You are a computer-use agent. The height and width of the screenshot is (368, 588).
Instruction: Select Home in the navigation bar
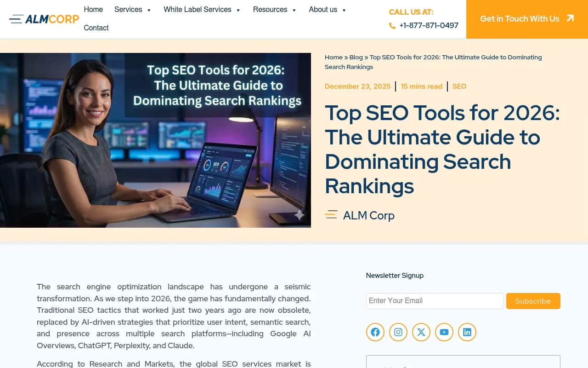[x=93, y=9]
